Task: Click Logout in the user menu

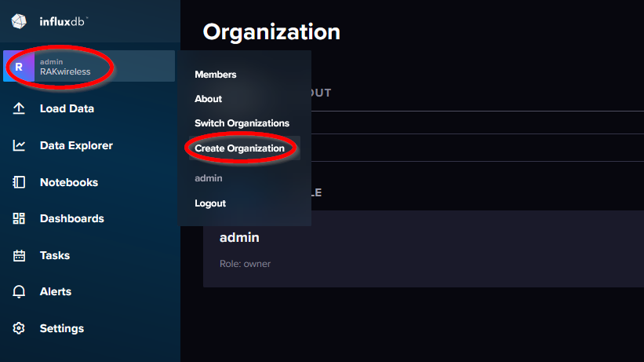Action: click(x=210, y=203)
